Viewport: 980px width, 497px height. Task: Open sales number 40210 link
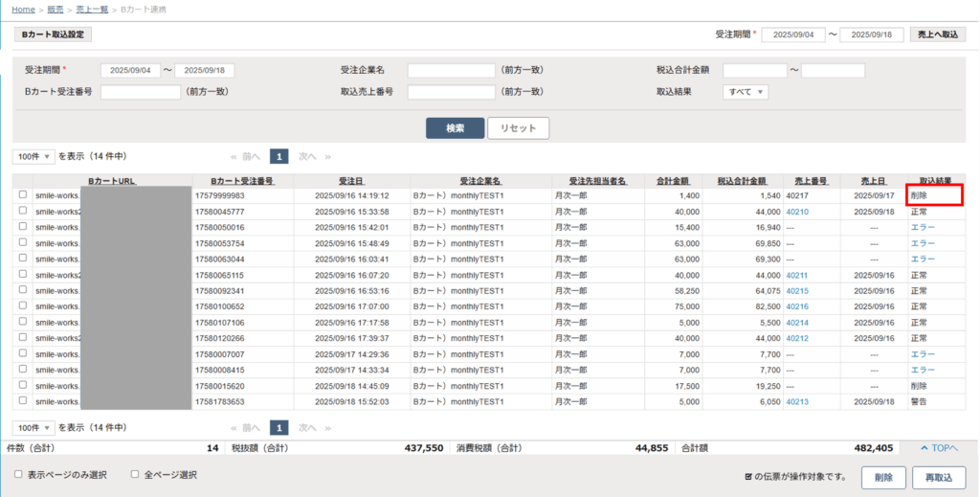click(797, 212)
